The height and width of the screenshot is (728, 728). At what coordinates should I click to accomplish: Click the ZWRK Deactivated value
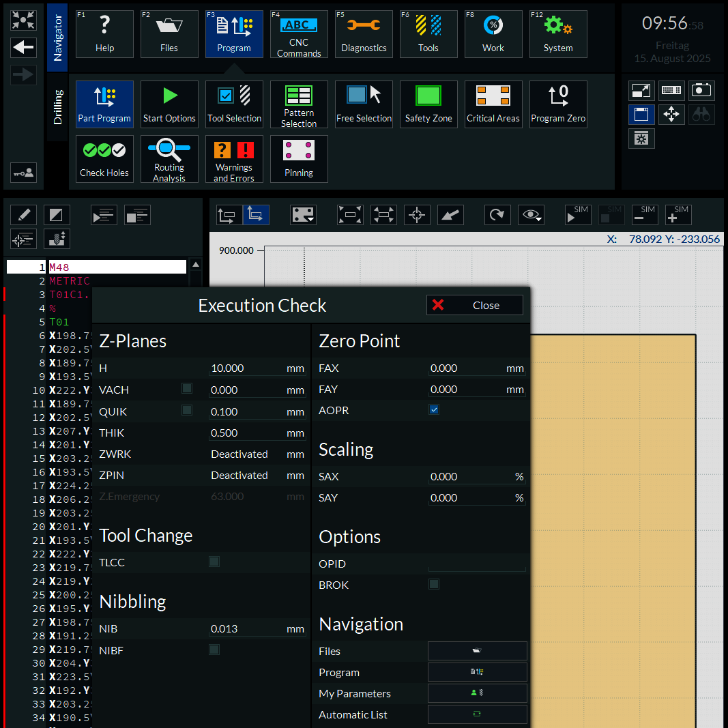point(239,454)
